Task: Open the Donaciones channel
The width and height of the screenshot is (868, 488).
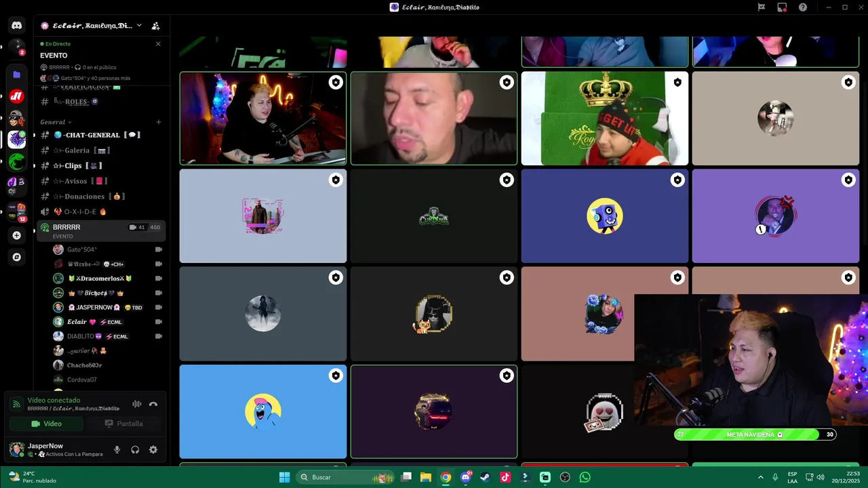Action: [x=101, y=197]
